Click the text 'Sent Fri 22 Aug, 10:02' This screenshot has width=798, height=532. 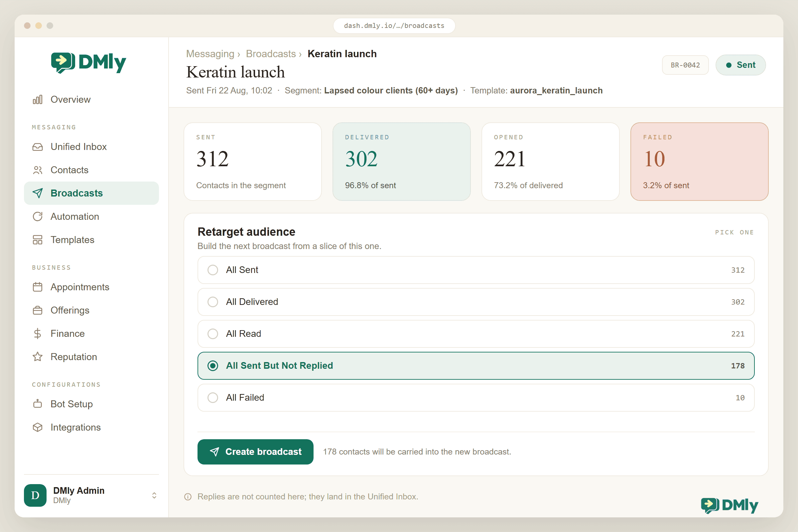(229, 90)
